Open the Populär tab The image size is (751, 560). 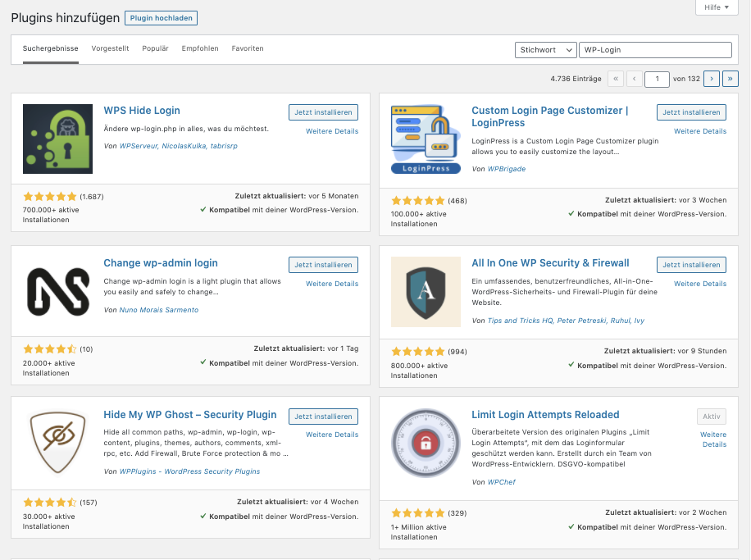155,48
